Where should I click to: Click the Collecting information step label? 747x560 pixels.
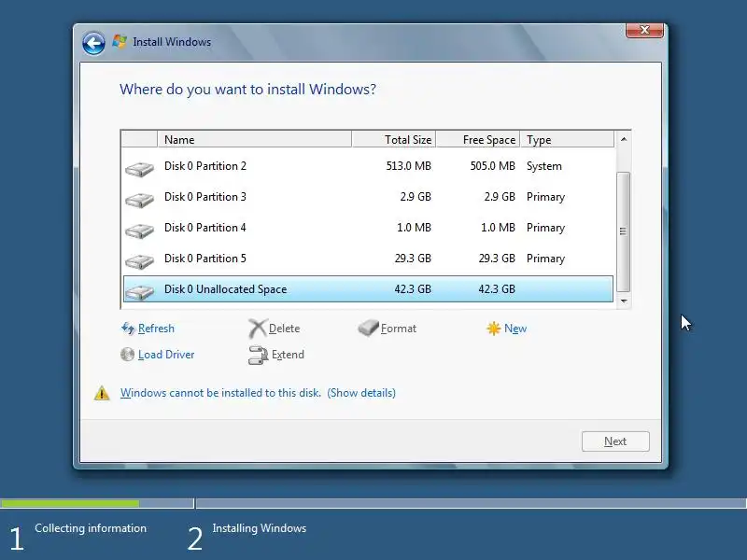click(91, 528)
